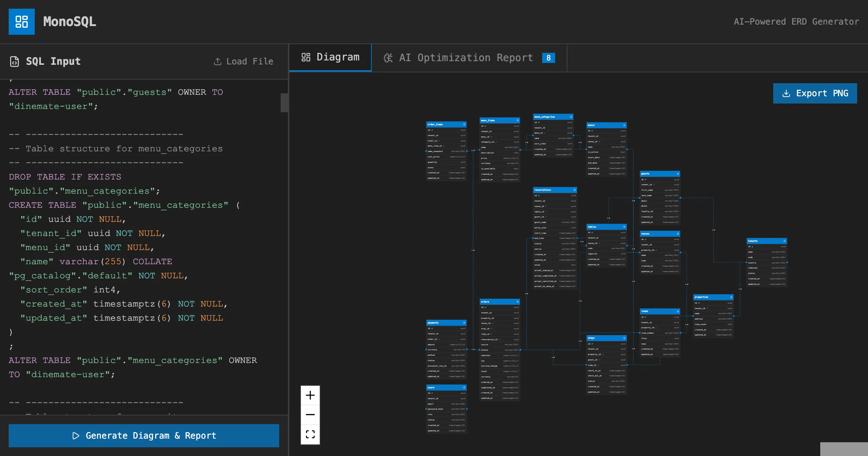Click the name_snapshot row in order_items
The height and width of the screenshot is (456, 868).
click(x=446, y=151)
